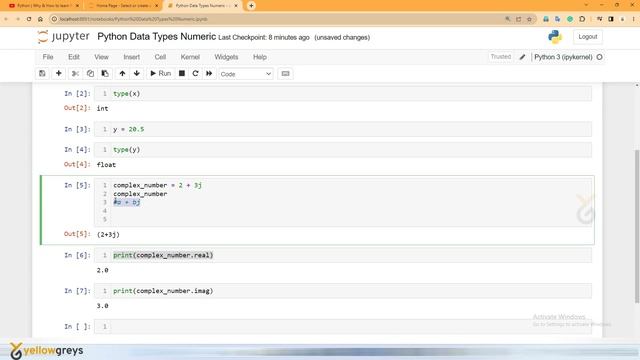
Task: Click into the type(x) code cell
Action: point(342,93)
